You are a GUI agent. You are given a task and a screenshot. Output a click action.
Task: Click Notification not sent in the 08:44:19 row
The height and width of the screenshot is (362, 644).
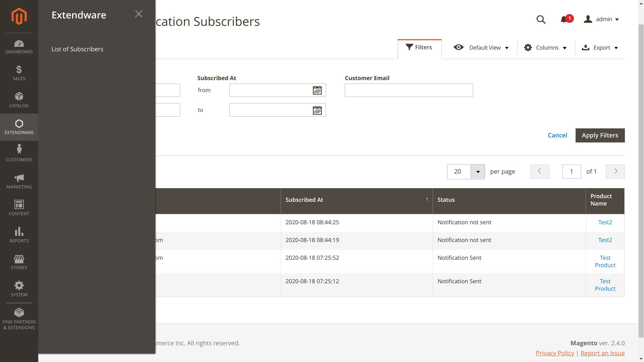[x=464, y=240]
